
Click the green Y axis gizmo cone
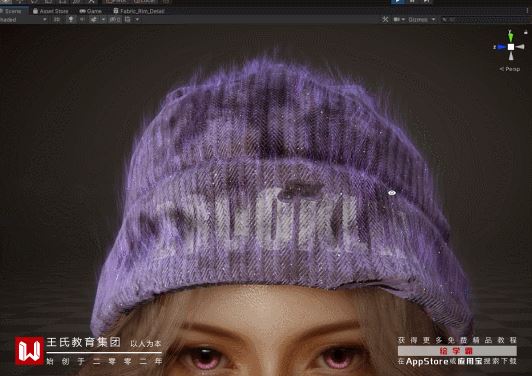click(510, 36)
